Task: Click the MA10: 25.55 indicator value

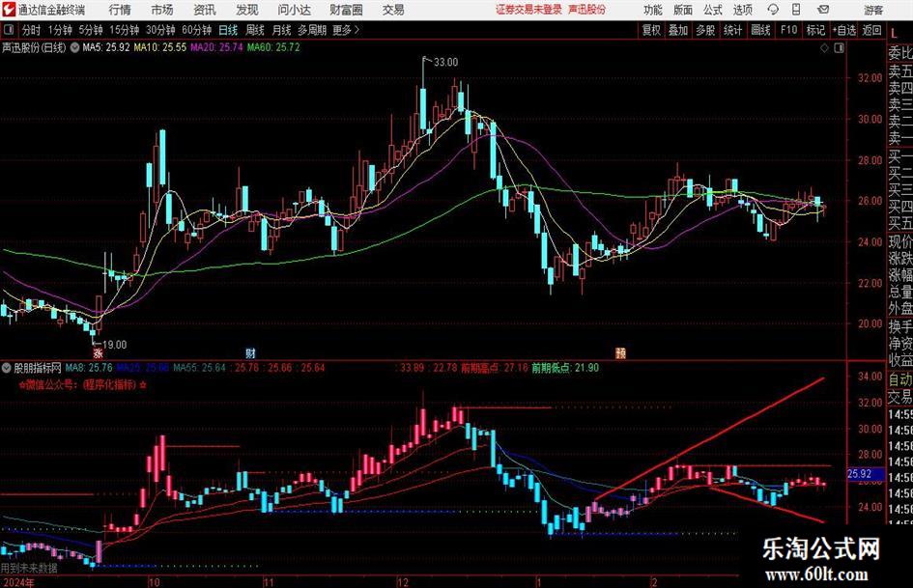Action: click(160, 47)
